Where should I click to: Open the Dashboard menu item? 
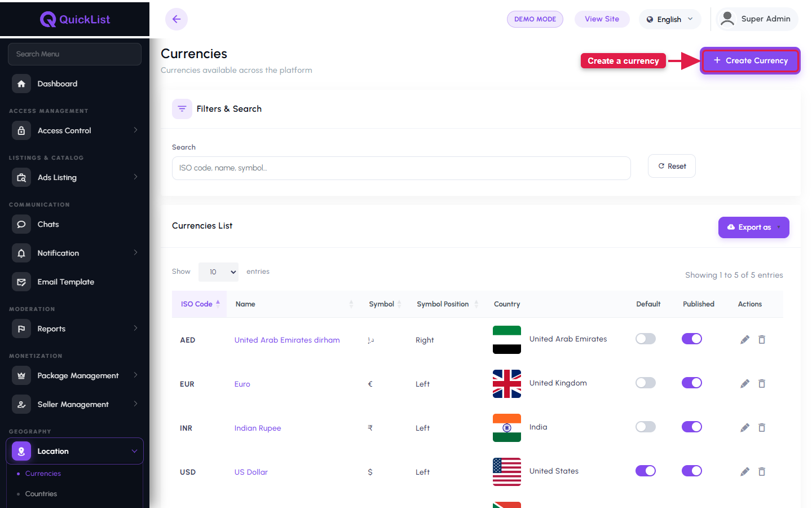pyautogui.click(x=74, y=84)
